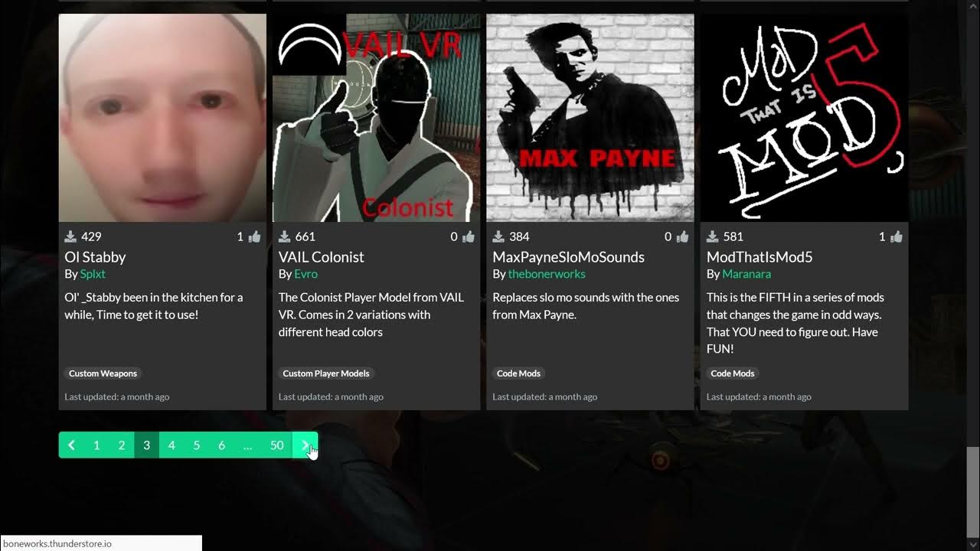Click the Mod That Is Mod 5 thumbnail
The width and height of the screenshot is (980, 551).
point(804,118)
